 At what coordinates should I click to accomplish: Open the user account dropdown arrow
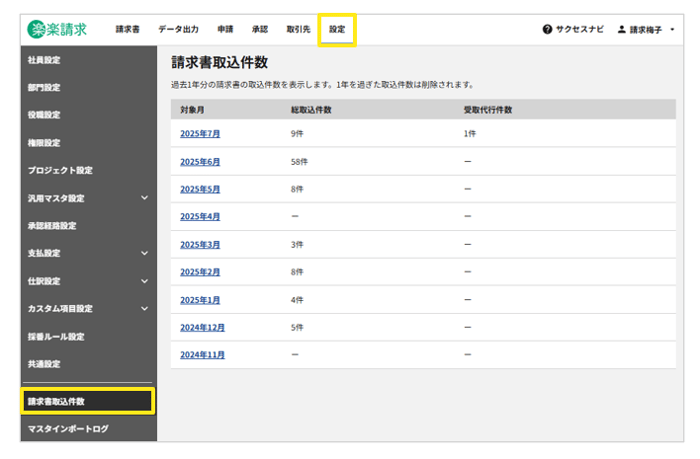pyautogui.click(x=672, y=30)
